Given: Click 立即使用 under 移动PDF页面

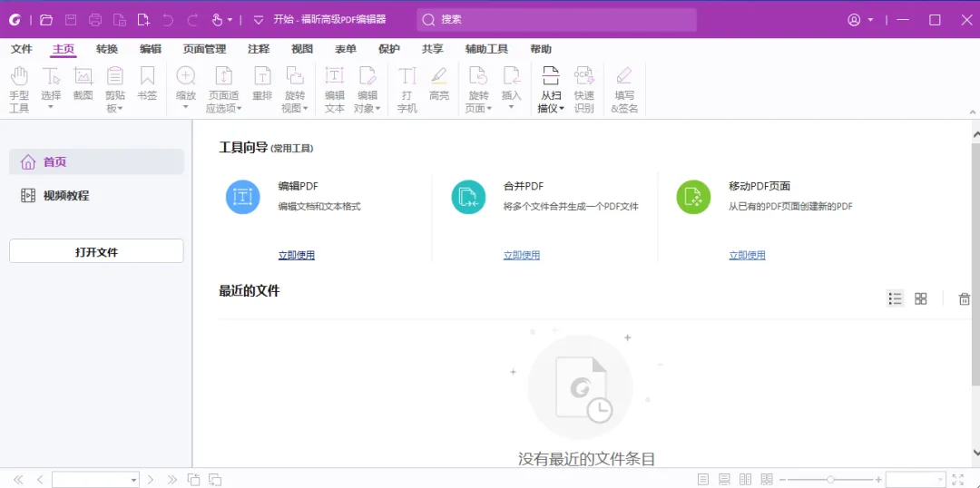Looking at the screenshot, I should point(747,255).
